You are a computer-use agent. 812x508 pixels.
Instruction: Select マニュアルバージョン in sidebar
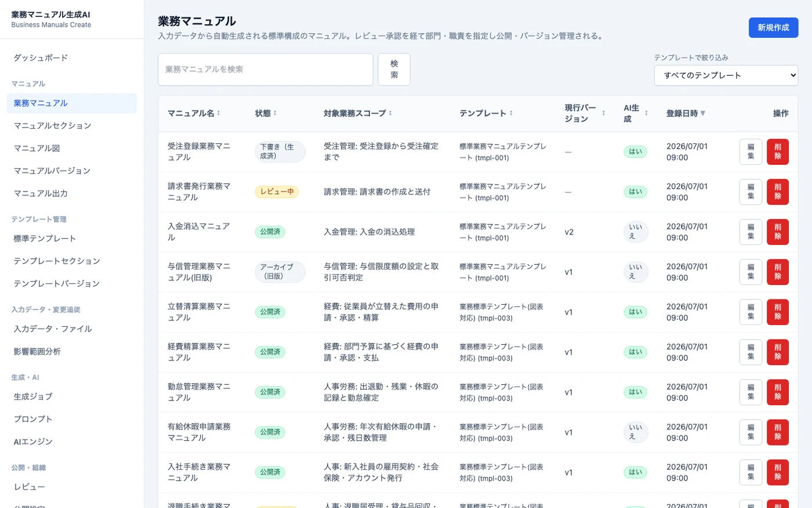pyautogui.click(x=72, y=171)
